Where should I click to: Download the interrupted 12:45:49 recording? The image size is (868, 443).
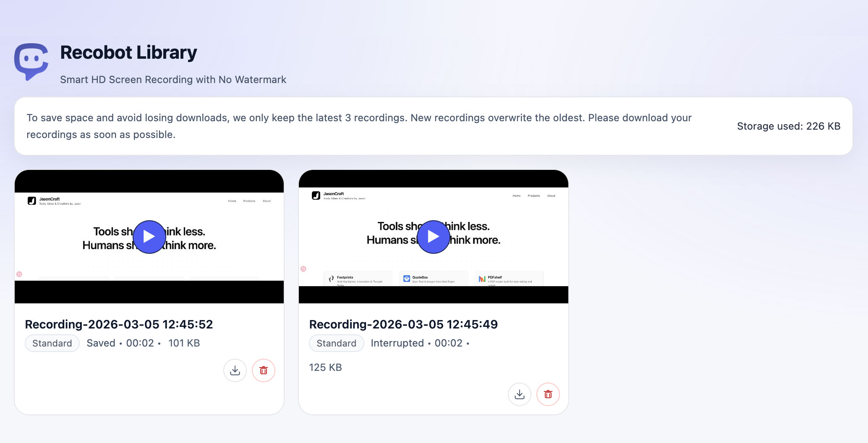point(519,394)
